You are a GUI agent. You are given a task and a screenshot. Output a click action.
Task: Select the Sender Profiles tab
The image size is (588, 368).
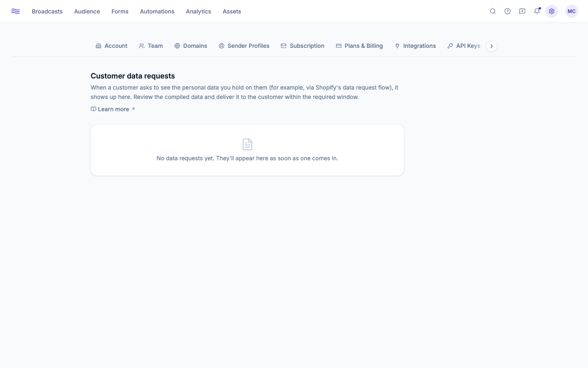click(244, 46)
